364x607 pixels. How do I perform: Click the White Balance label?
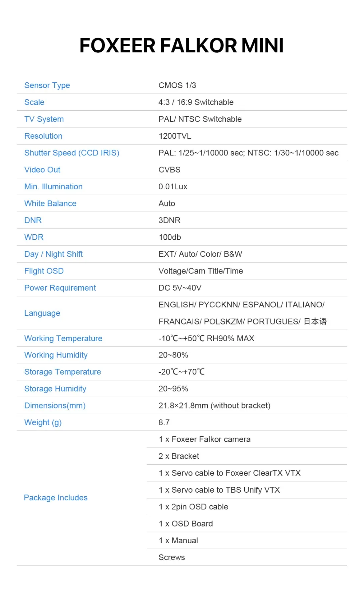50,204
